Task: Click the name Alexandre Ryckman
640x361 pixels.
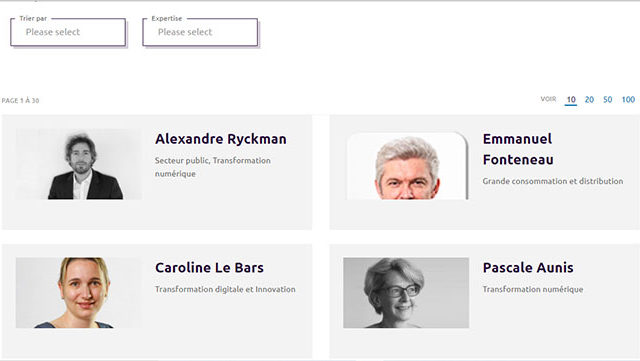Action: [x=221, y=139]
